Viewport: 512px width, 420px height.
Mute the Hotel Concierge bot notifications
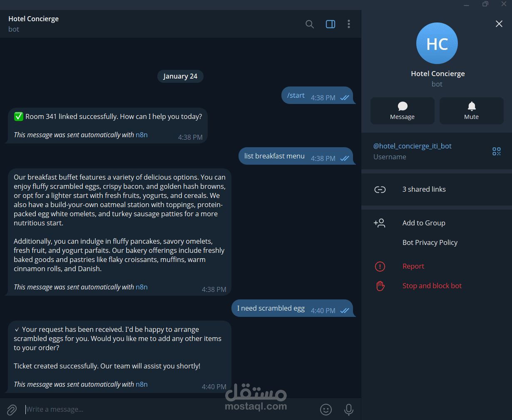coord(472,111)
